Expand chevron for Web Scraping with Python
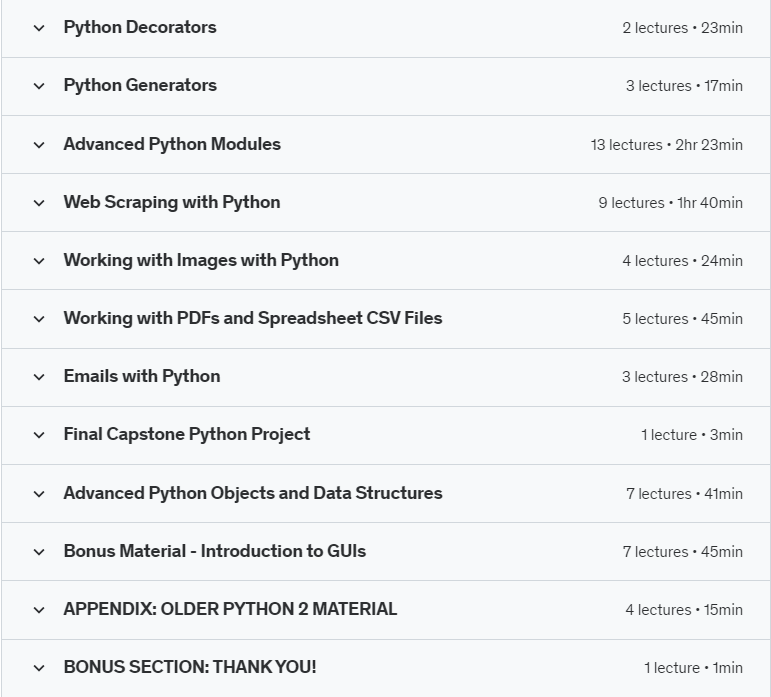 click(x=39, y=203)
